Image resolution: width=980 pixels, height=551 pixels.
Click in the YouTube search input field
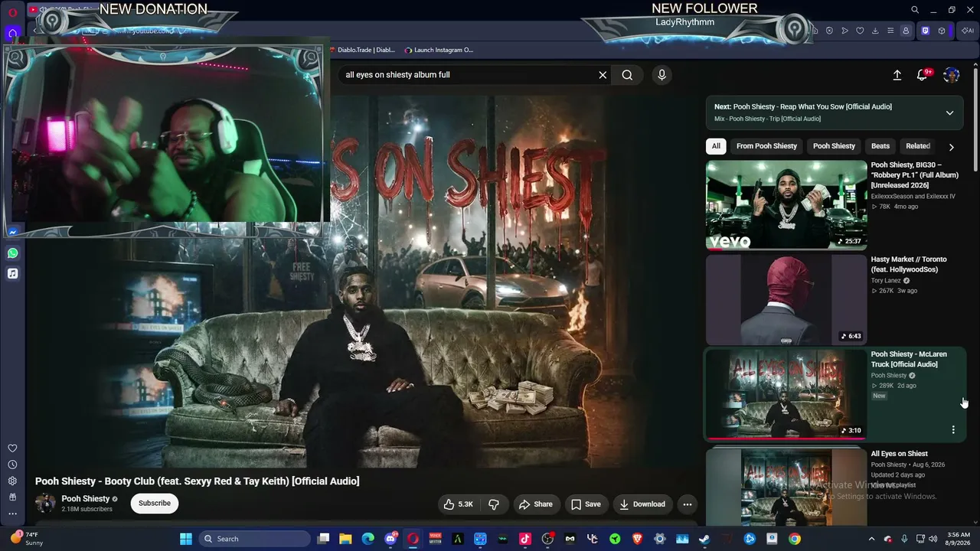point(467,75)
